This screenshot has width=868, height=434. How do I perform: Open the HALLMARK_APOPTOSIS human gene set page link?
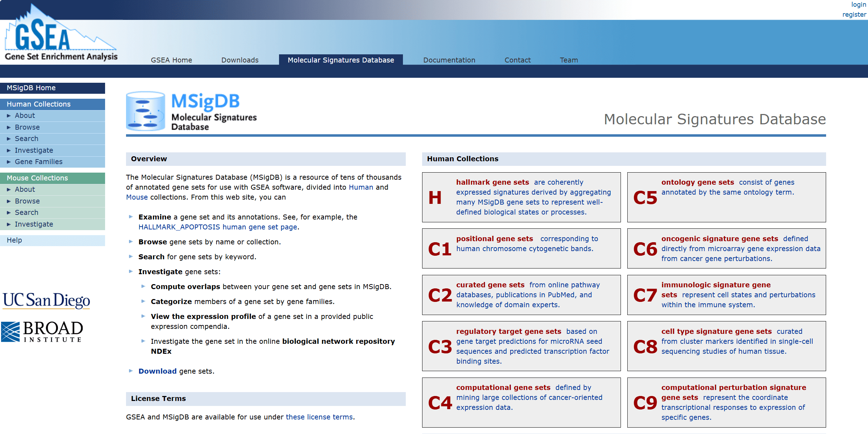(x=218, y=227)
